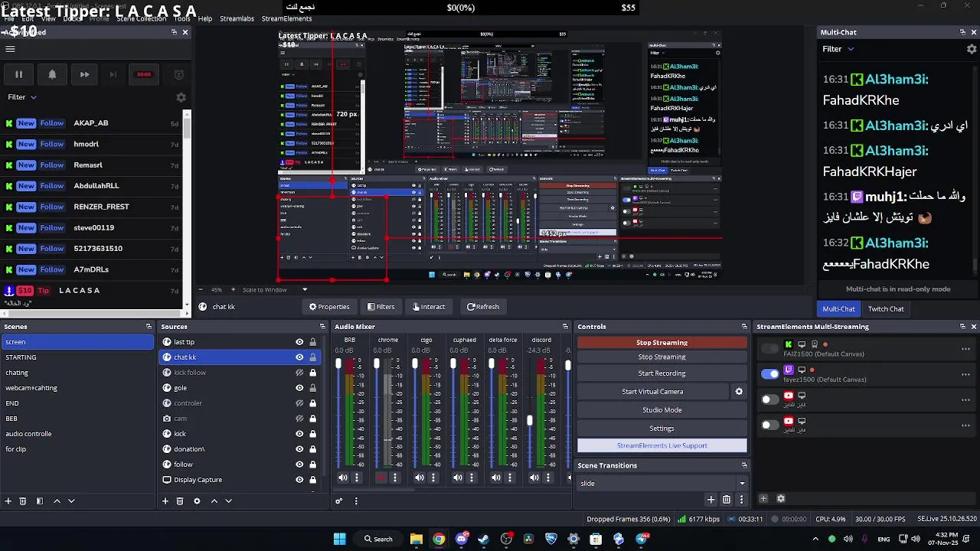This screenshot has width=980, height=551.
Task: Open Settings from Controls panel
Action: 662,428
